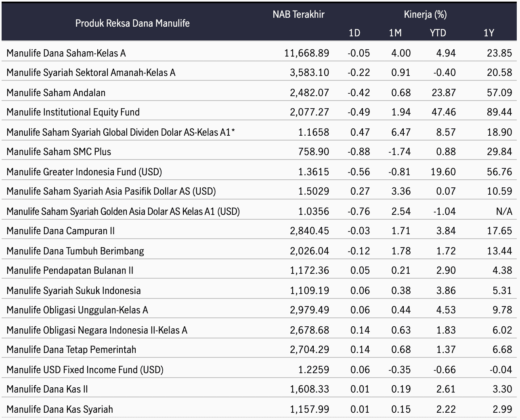Select the 1D performance column header

tap(354, 33)
